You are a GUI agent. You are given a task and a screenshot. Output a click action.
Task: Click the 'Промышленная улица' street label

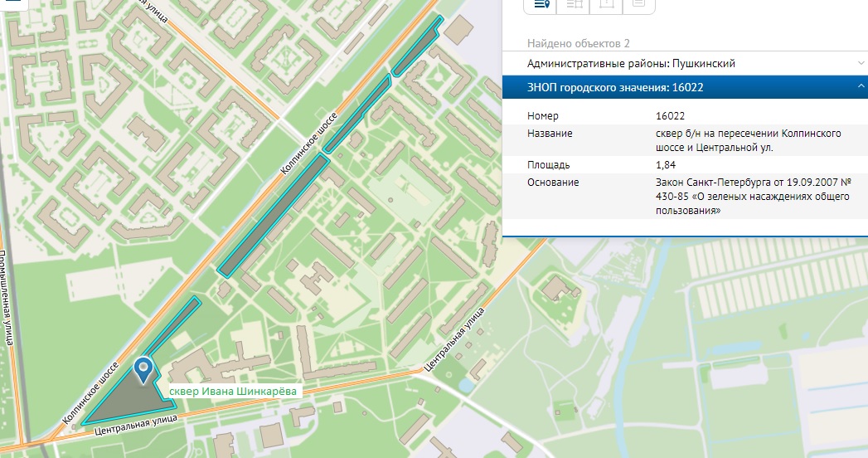(x=5, y=299)
